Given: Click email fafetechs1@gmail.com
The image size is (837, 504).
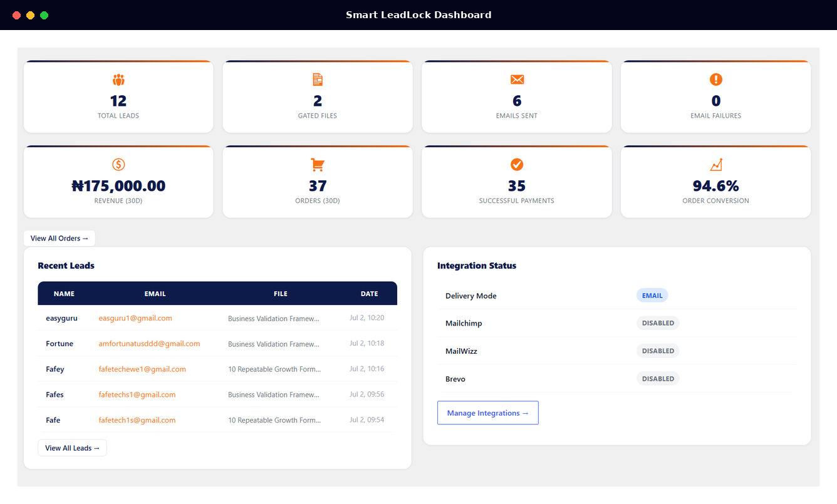Looking at the screenshot, I should (137, 395).
